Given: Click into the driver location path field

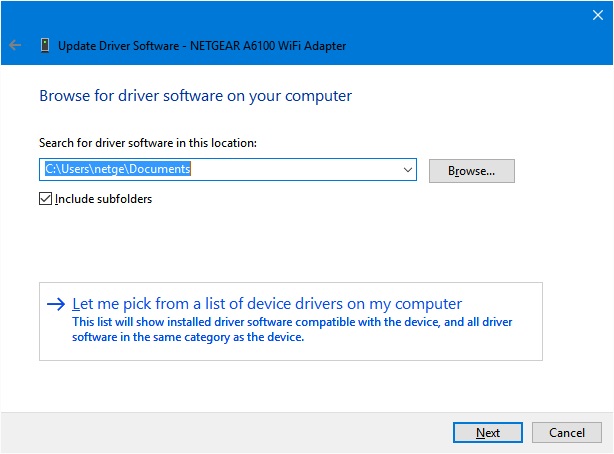Looking at the screenshot, I should point(228,170).
